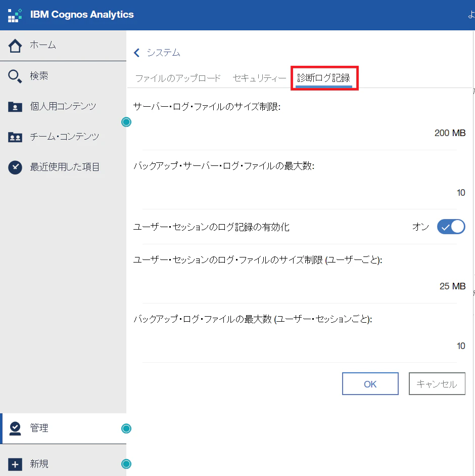Viewport: 475px width, 476px height.
Task: Go back using the chevron beside システム
Action: (x=137, y=53)
